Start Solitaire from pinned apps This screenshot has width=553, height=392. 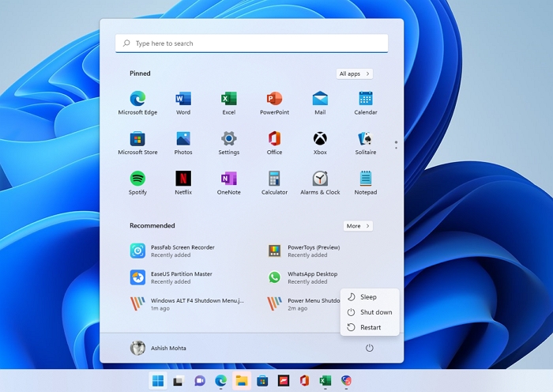coord(365,143)
